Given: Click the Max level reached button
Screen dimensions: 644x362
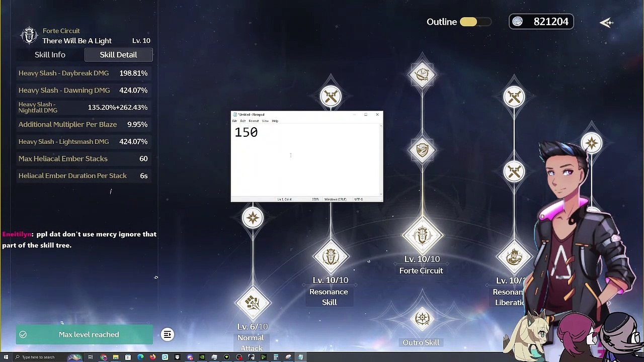Looking at the screenshot, I should 84,334.
